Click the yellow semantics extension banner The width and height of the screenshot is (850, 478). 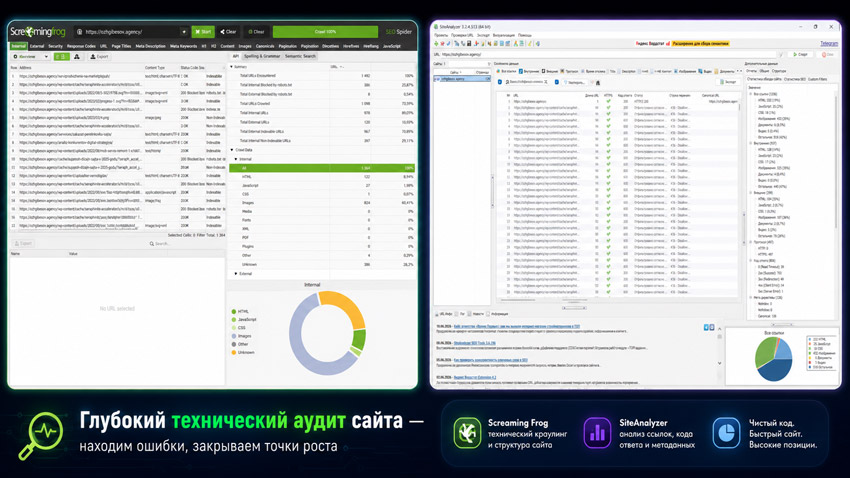[x=701, y=43]
